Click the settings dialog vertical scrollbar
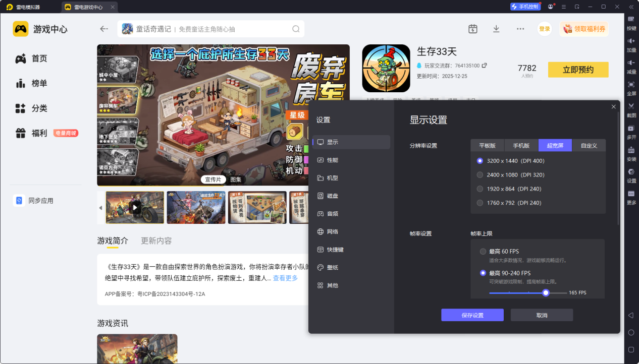This screenshot has height=364, width=639. tap(618, 169)
